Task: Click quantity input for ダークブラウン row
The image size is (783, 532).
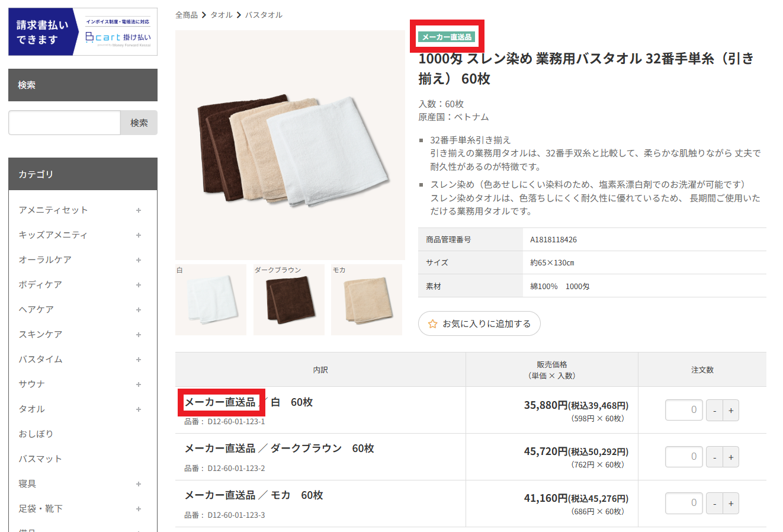Action: click(x=683, y=457)
